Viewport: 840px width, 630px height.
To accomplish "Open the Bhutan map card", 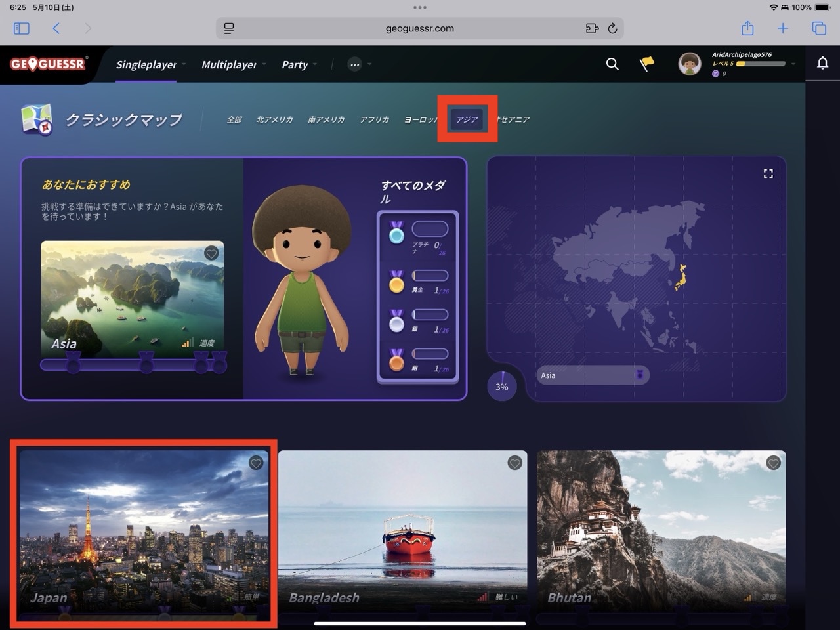I will (x=661, y=534).
